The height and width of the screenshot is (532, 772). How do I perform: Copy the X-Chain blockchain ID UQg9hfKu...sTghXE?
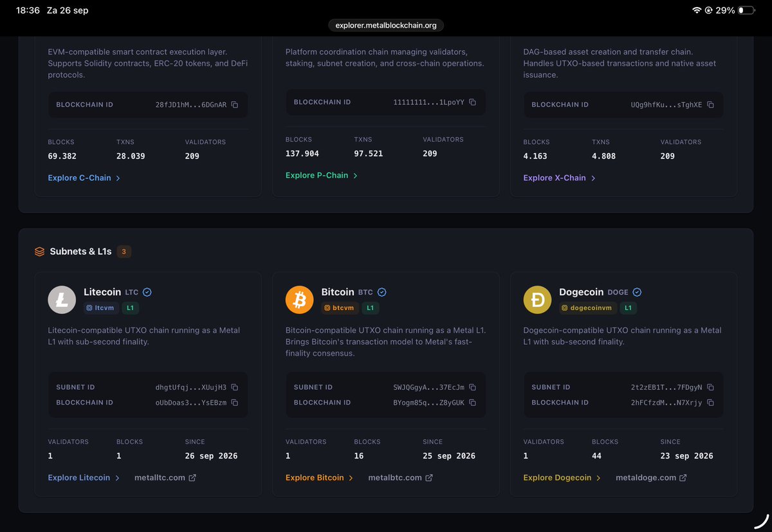(710, 105)
